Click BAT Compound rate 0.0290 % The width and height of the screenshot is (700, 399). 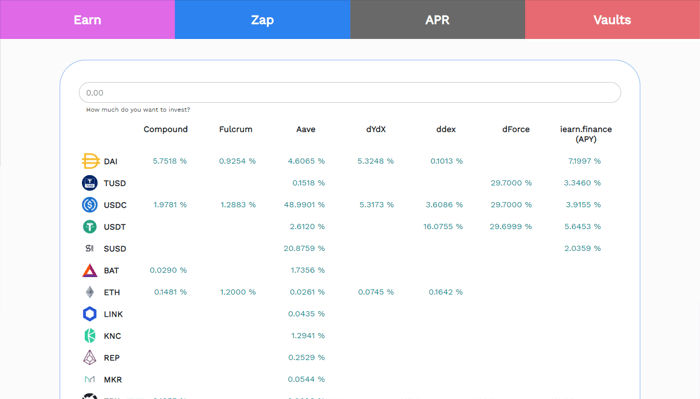(168, 270)
